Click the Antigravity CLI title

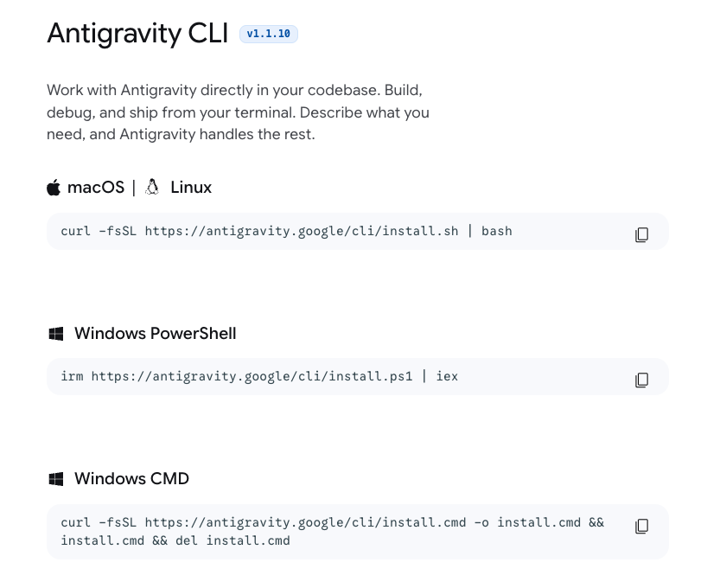[x=137, y=34]
